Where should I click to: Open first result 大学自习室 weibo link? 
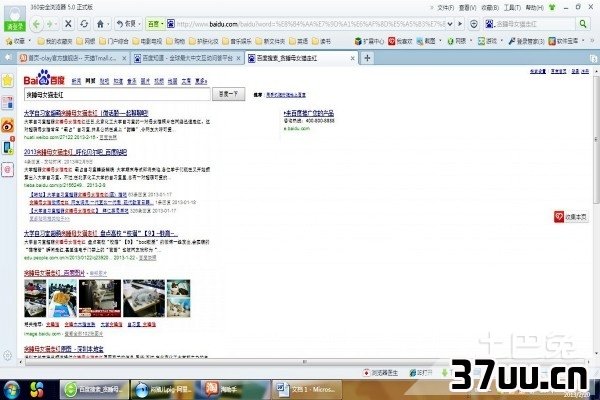tap(86, 113)
